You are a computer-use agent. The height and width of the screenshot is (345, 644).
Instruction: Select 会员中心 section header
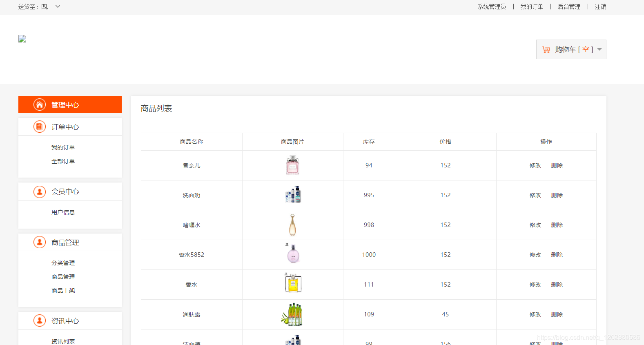tap(70, 191)
